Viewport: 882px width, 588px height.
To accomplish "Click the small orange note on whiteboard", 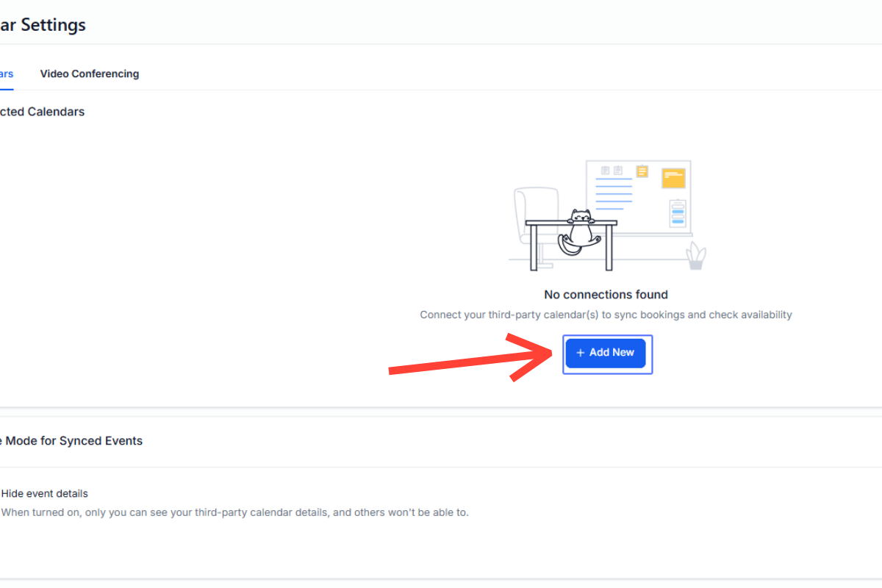I will [x=642, y=171].
